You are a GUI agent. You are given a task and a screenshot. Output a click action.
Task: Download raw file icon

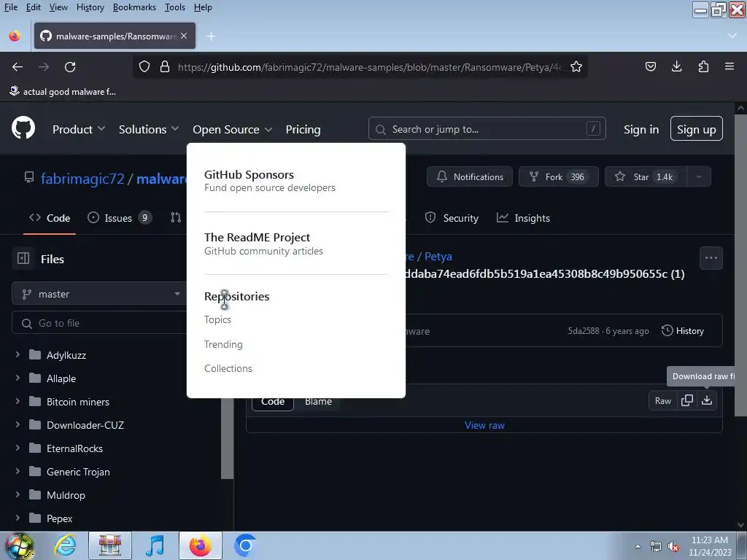(x=707, y=400)
